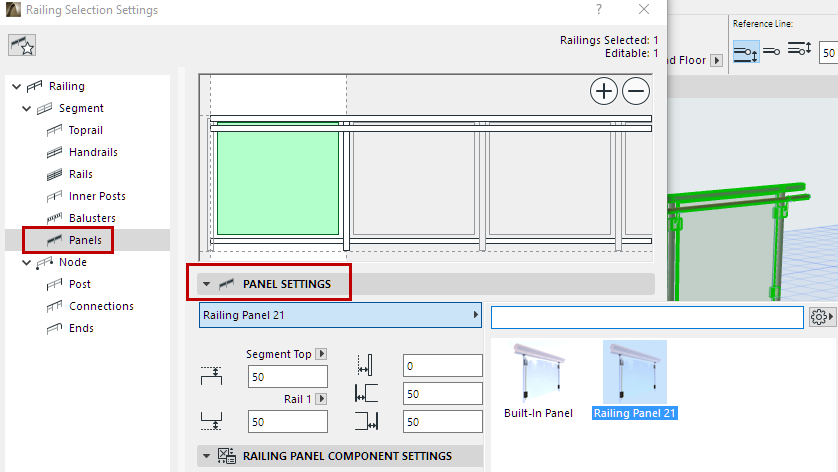Collapse the Panel Settings section
The height and width of the screenshot is (472, 838).
click(206, 284)
